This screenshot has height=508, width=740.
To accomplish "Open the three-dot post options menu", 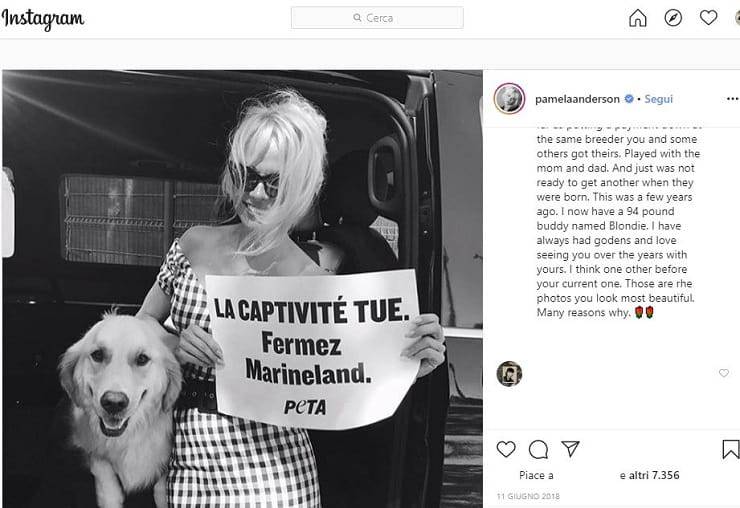I will tap(732, 99).
